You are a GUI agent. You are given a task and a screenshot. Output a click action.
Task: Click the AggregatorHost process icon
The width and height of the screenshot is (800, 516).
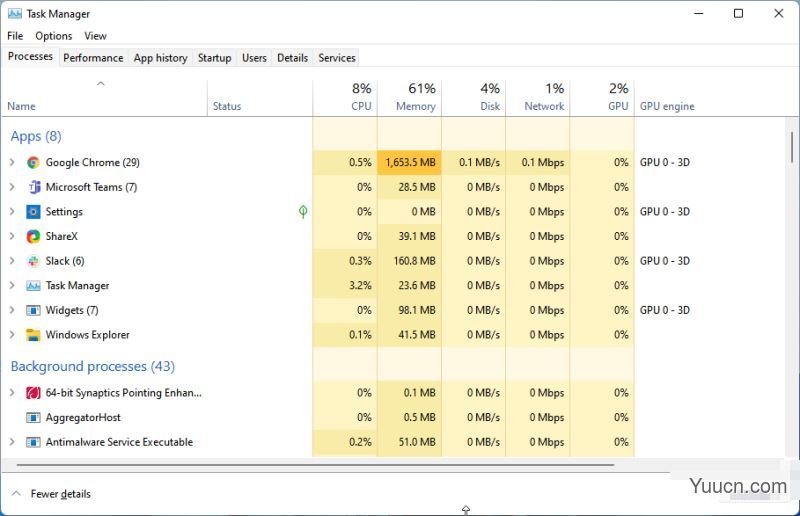tap(33, 417)
